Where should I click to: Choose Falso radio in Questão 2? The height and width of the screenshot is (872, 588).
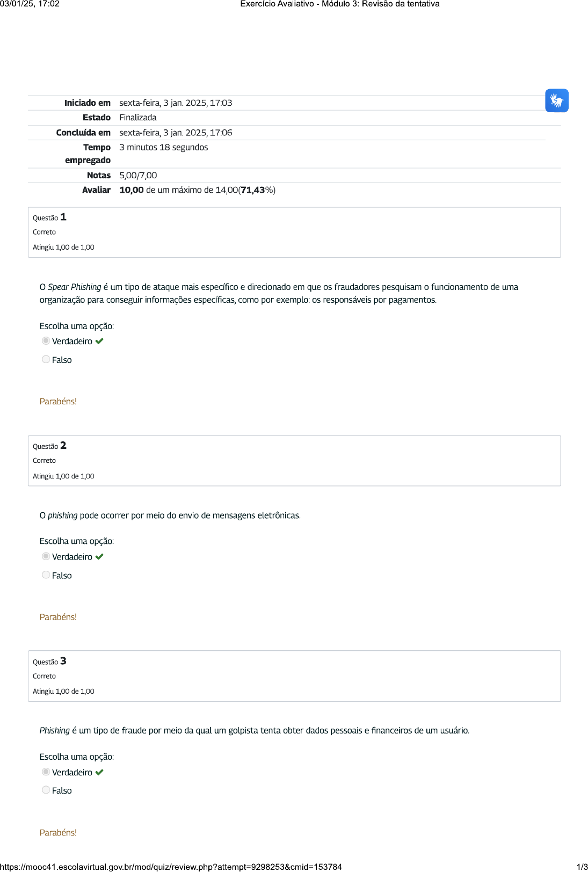pos(46,575)
